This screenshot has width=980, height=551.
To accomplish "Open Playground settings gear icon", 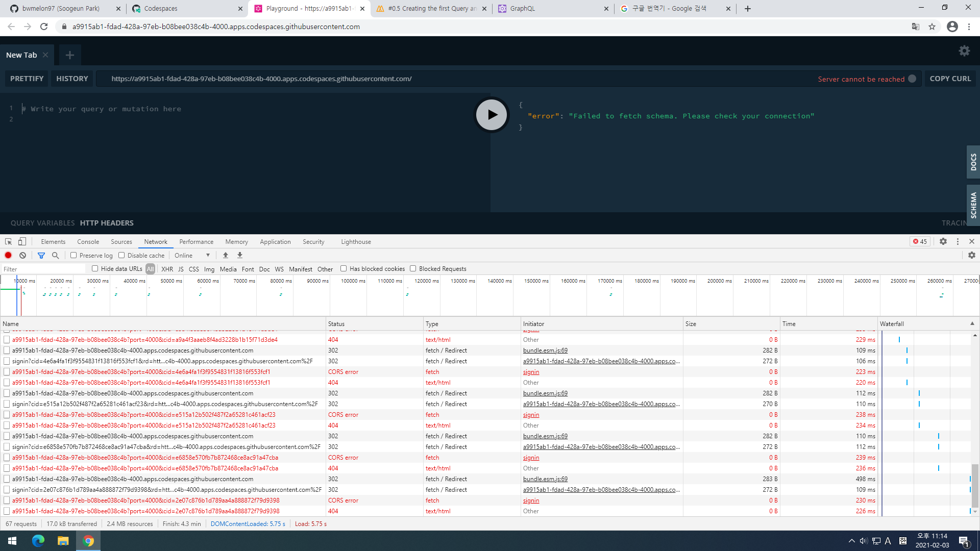I will (964, 51).
